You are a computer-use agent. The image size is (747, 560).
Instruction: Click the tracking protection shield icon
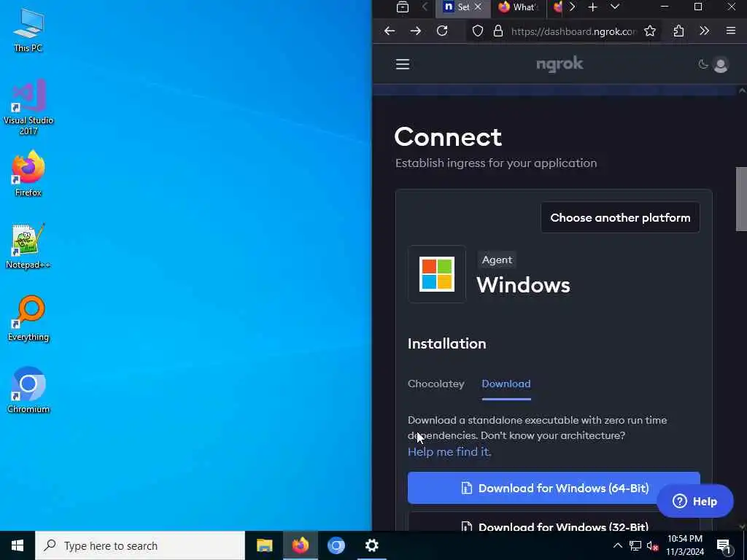point(477,31)
